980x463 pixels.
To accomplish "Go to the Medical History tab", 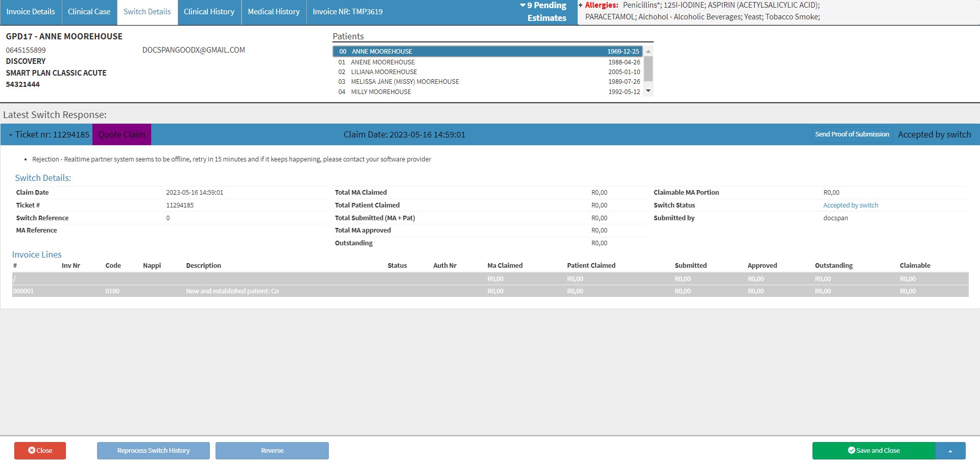I will click(x=274, y=12).
